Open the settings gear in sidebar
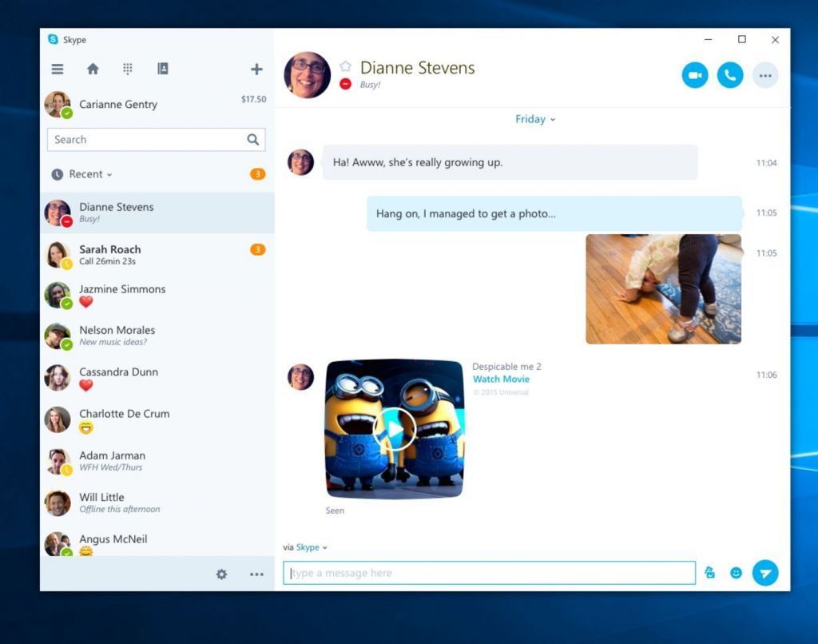This screenshot has height=644, width=818. click(x=221, y=574)
